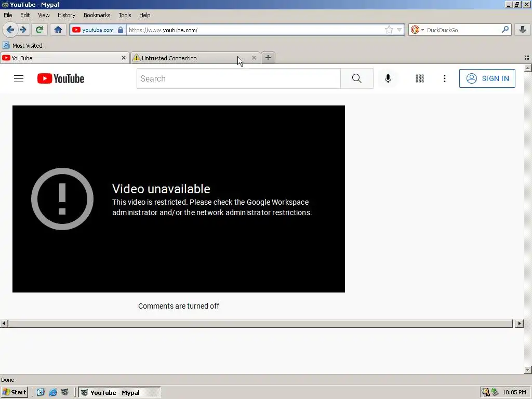Click the YouTube logo
The width and height of the screenshot is (532, 399).
coord(61,79)
